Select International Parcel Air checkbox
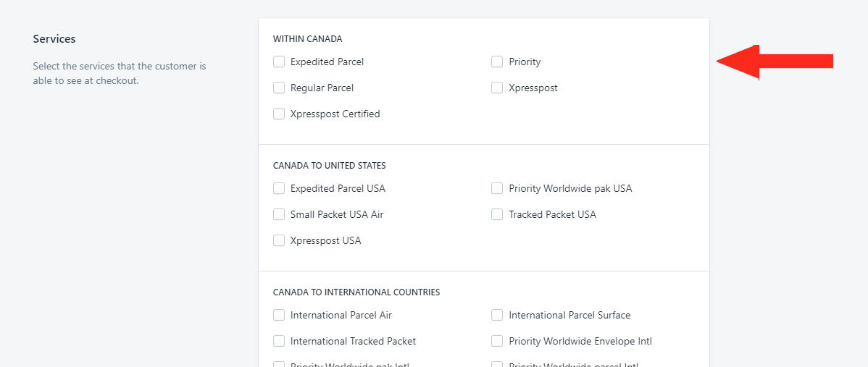This screenshot has width=868, height=367. pyautogui.click(x=279, y=315)
